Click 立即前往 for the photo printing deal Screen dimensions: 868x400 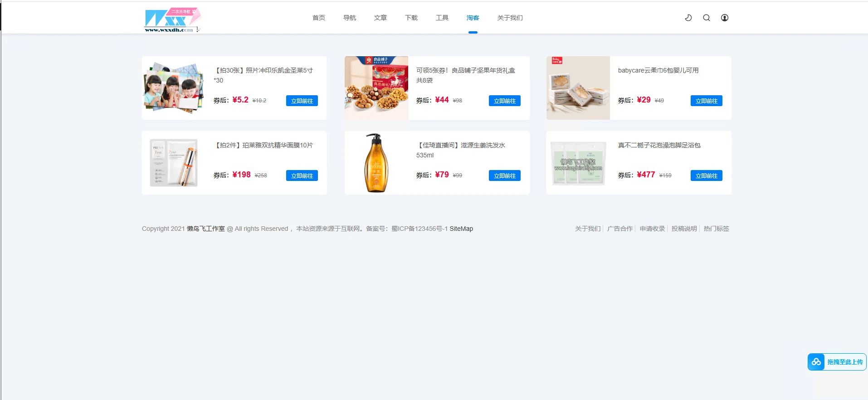point(302,101)
